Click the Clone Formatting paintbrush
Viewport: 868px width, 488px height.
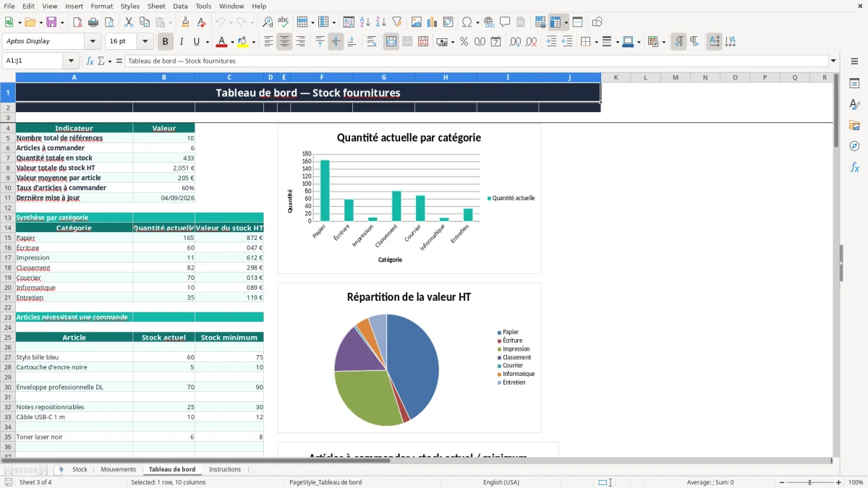[x=185, y=22]
